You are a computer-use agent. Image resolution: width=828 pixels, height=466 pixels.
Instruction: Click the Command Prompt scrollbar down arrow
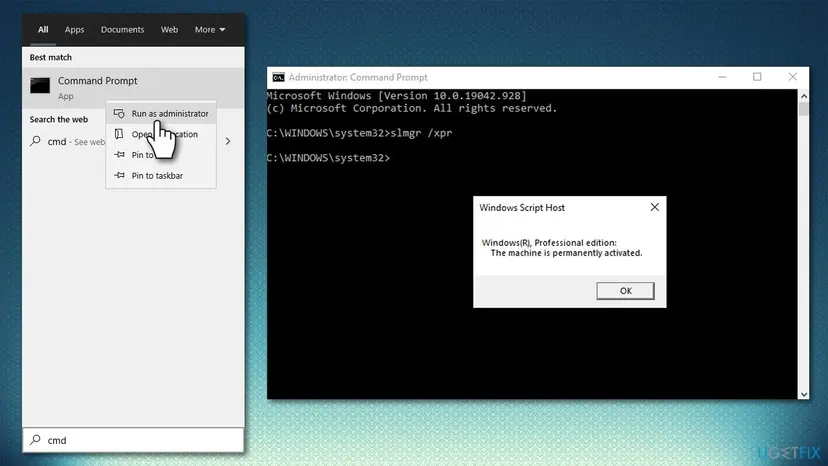tap(804, 394)
